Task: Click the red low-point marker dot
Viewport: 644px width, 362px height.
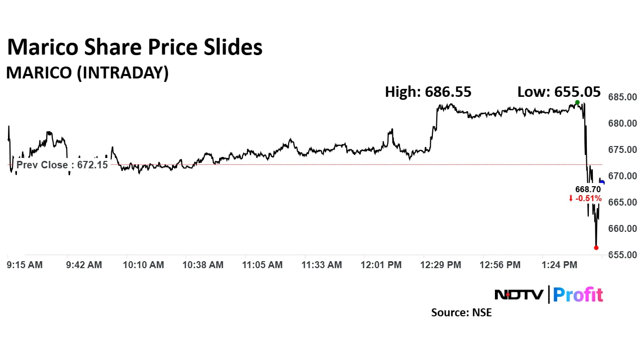Action: tap(596, 247)
